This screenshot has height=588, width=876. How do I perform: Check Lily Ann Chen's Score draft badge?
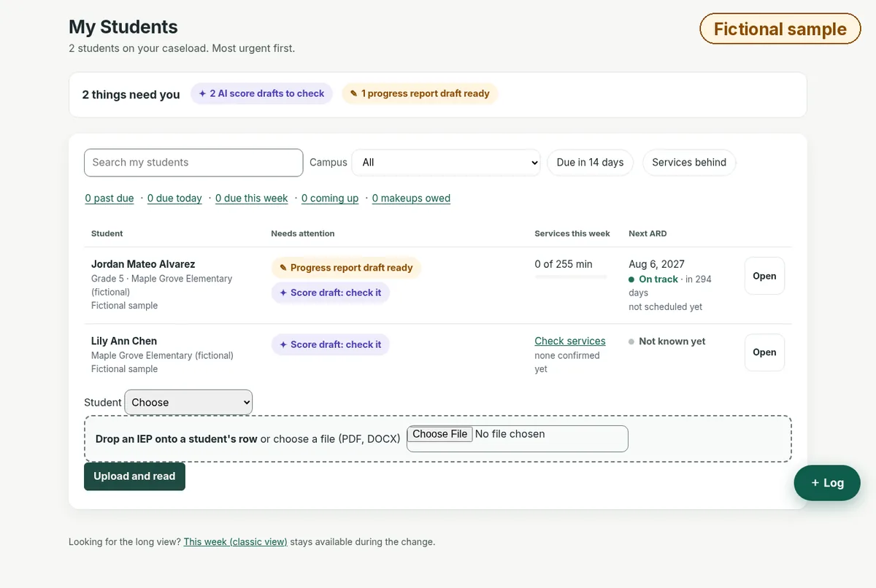(x=330, y=344)
